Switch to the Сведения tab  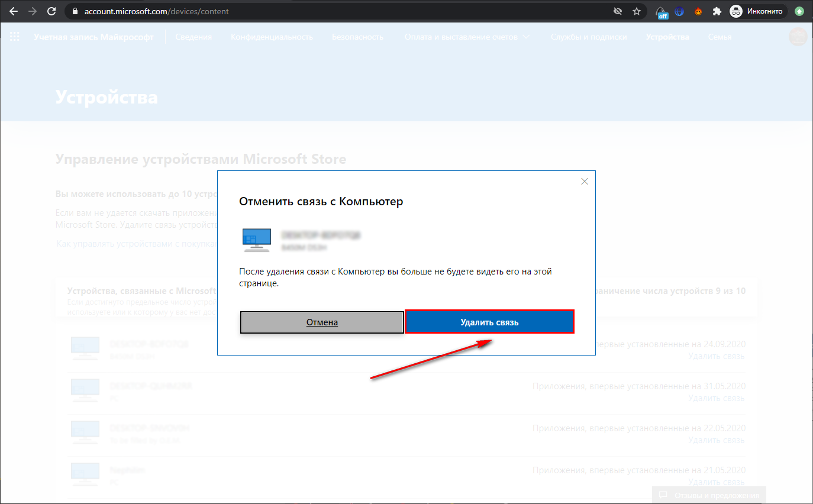(x=193, y=37)
